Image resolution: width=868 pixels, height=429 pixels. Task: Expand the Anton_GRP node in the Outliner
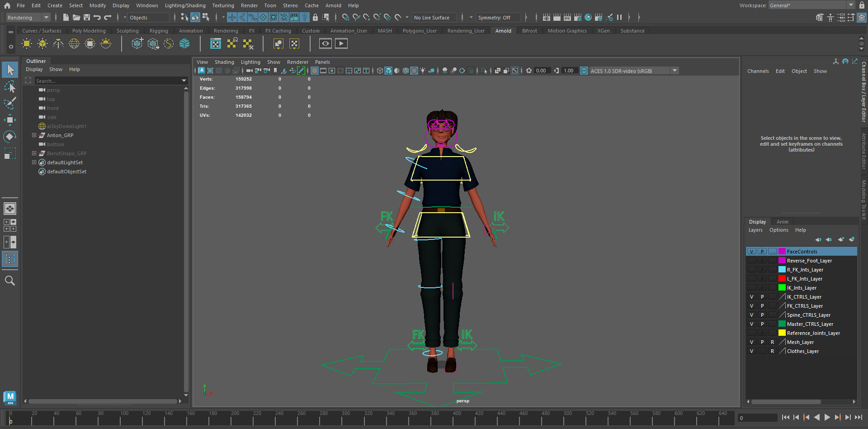pos(34,135)
